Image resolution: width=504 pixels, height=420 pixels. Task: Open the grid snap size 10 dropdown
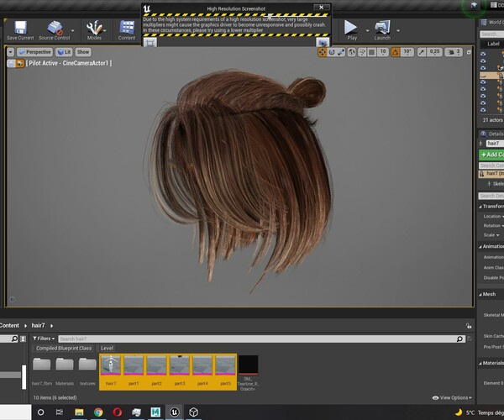(x=383, y=52)
